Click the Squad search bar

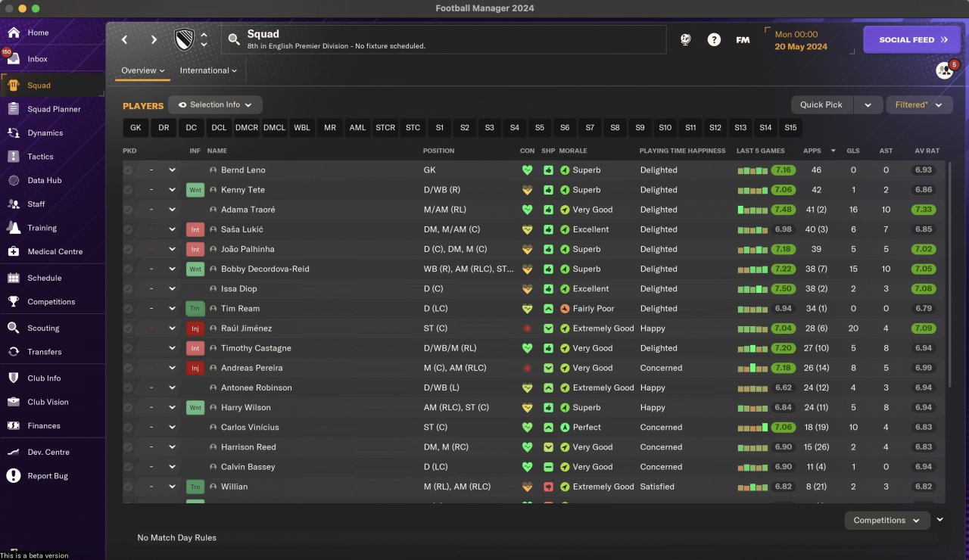click(x=444, y=39)
